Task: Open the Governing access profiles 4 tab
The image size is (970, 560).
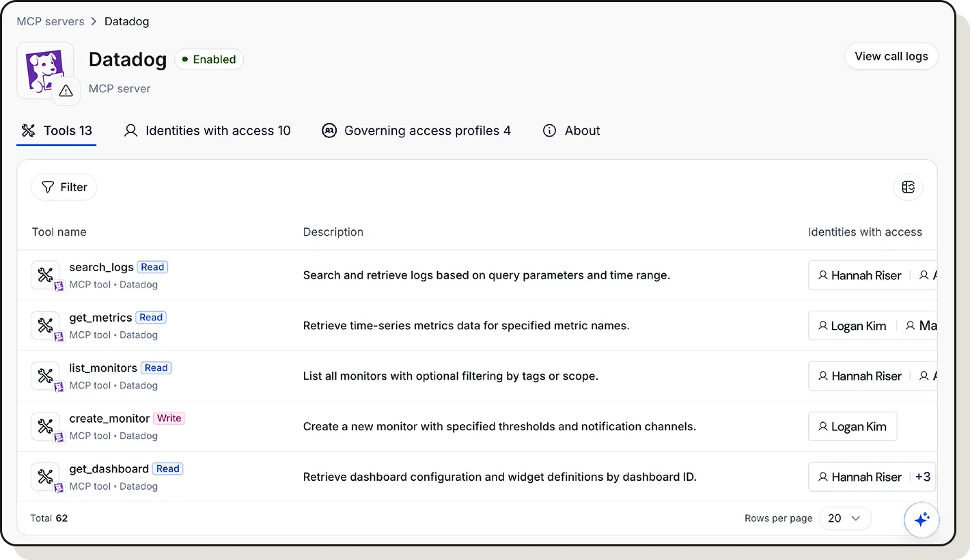Action: point(416,130)
